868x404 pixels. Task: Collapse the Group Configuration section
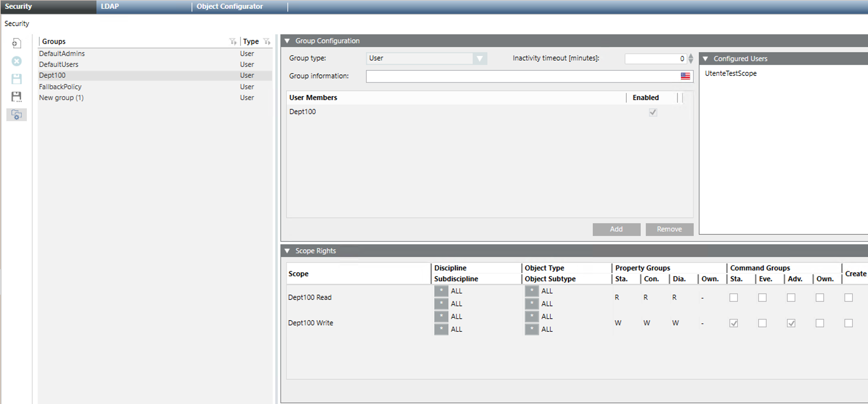point(287,41)
